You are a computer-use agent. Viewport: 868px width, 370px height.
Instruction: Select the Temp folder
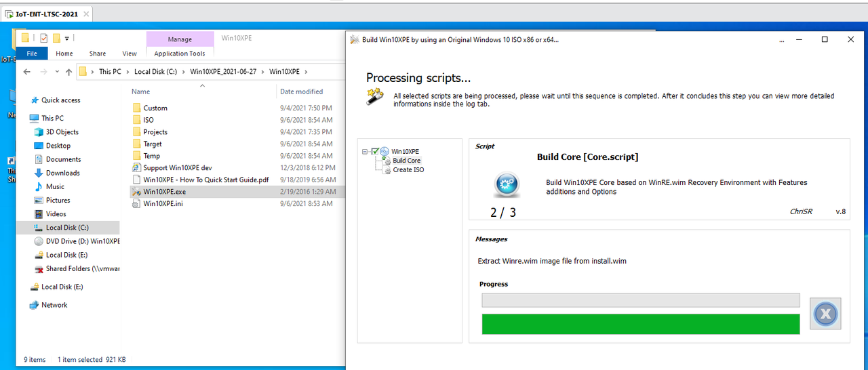(x=152, y=156)
